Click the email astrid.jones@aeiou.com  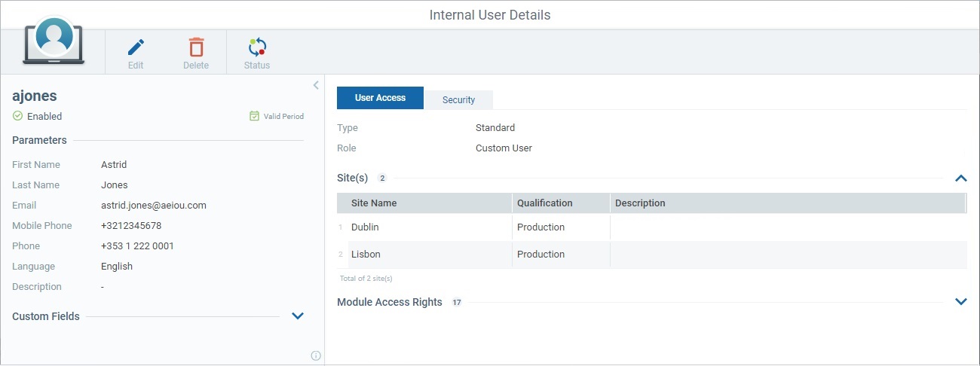[154, 206]
